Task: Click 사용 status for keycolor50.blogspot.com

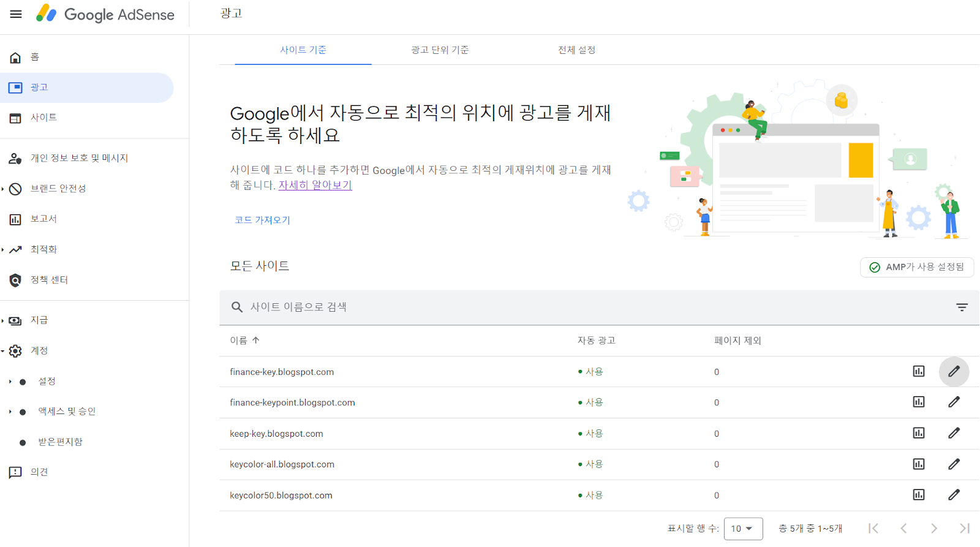Action: (x=590, y=495)
